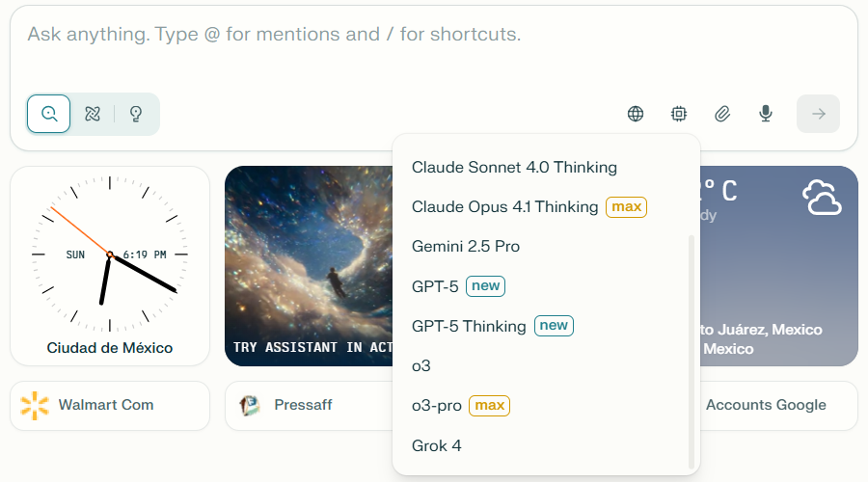Start voice dictation with the microphone icon
This screenshot has height=482, width=868.
[x=766, y=114]
